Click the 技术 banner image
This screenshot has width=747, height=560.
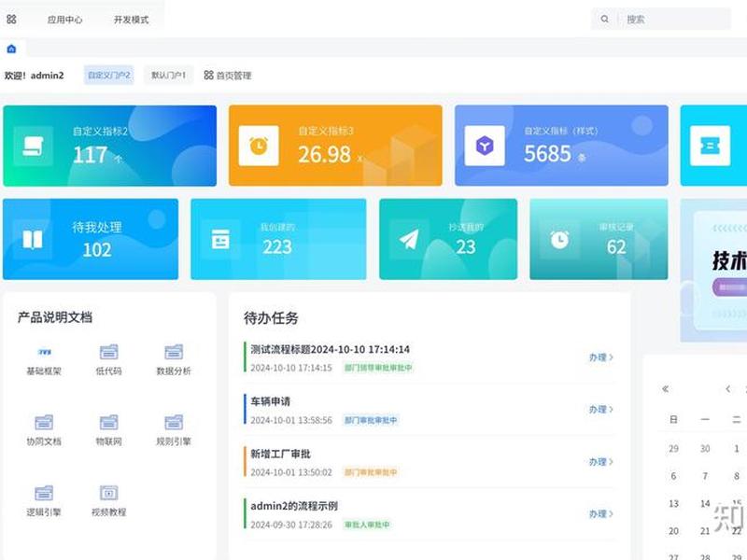click(x=713, y=271)
